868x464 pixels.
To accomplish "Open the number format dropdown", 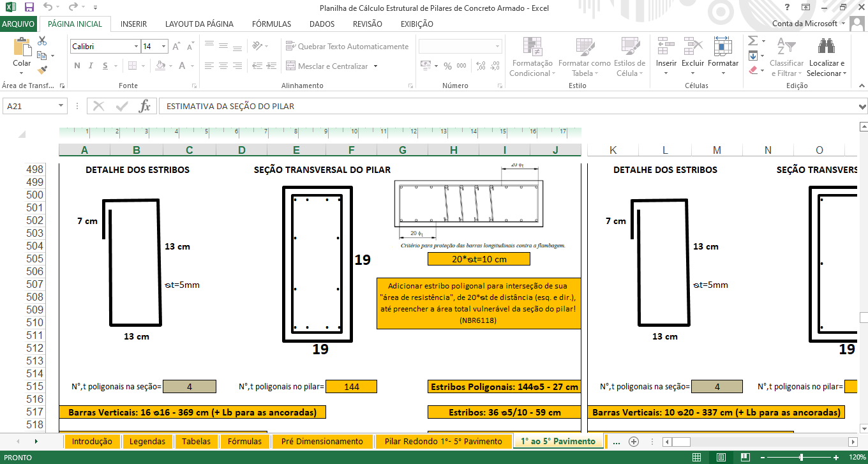I will [x=498, y=47].
